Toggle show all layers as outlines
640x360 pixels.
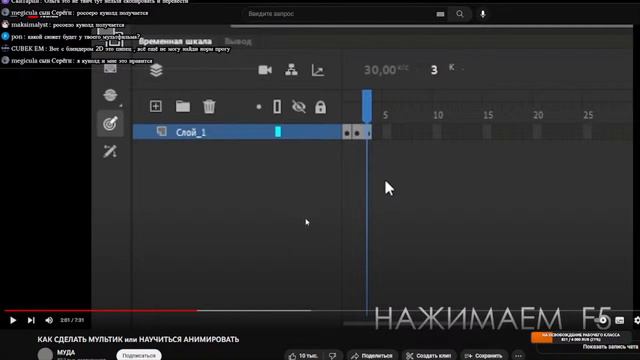point(277,107)
